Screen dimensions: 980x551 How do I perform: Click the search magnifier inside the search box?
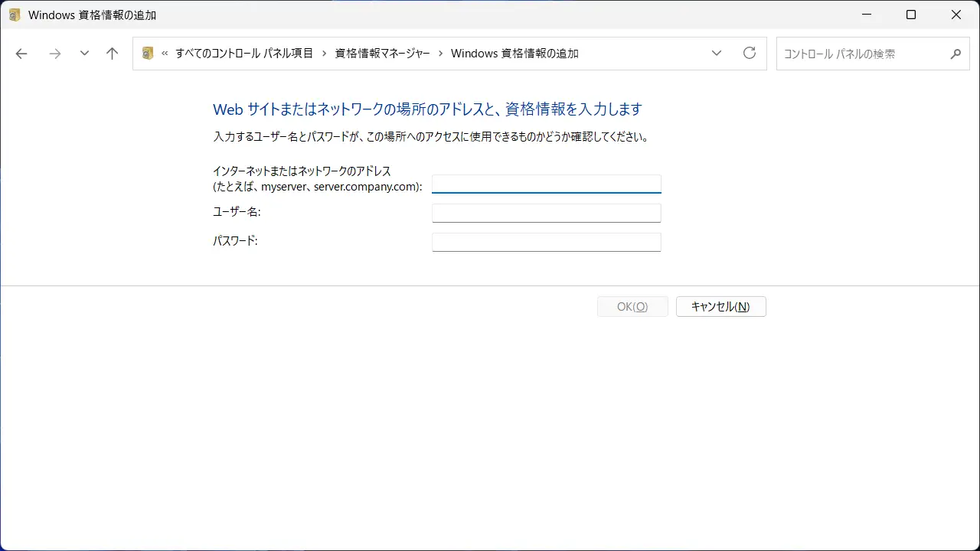click(955, 54)
